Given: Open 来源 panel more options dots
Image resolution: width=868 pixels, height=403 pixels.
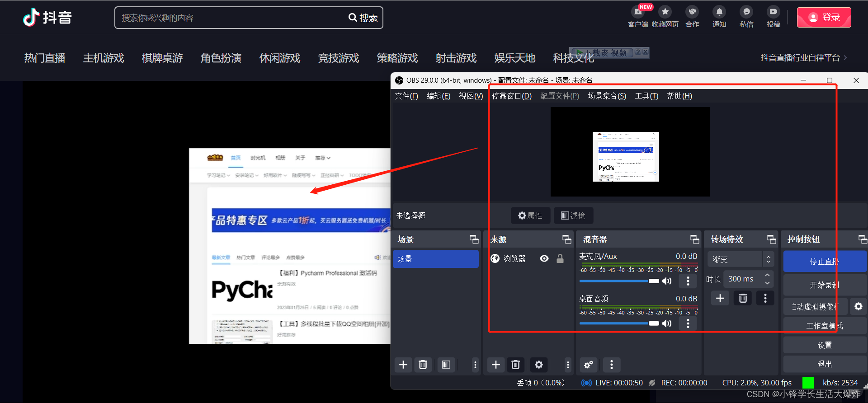Looking at the screenshot, I should click(x=568, y=365).
